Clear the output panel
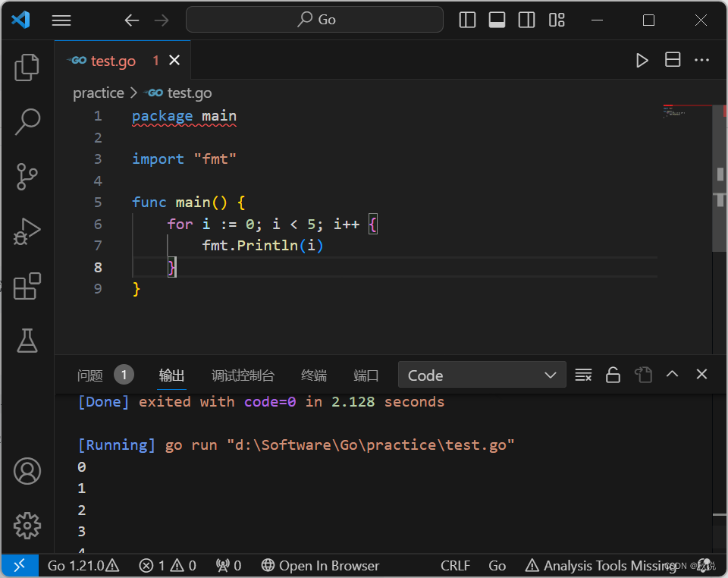Viewport: 728px width, 578px height. click(x=583, y=375)
